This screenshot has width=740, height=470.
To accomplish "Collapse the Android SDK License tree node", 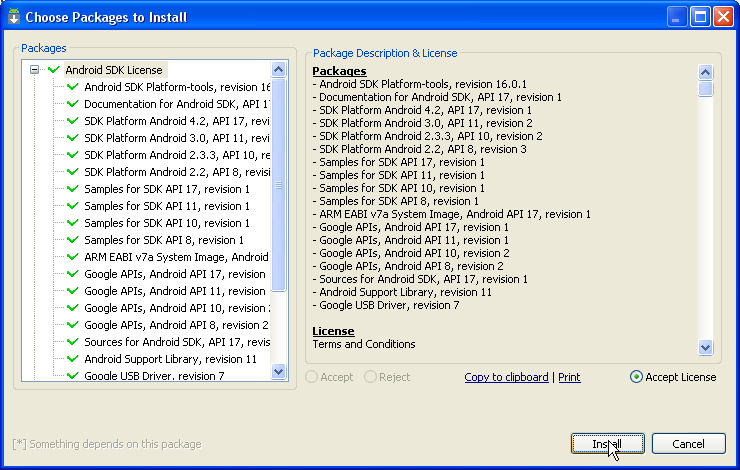I will [x=34, y=70].
